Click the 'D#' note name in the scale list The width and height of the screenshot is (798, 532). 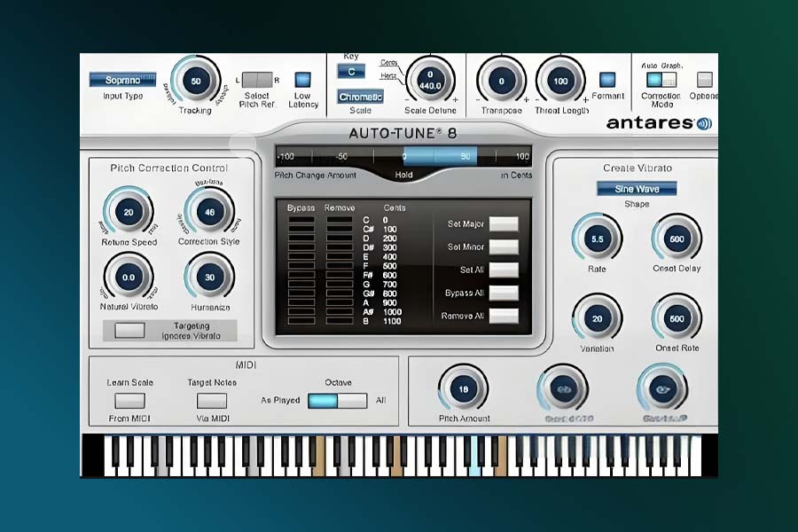369,248
